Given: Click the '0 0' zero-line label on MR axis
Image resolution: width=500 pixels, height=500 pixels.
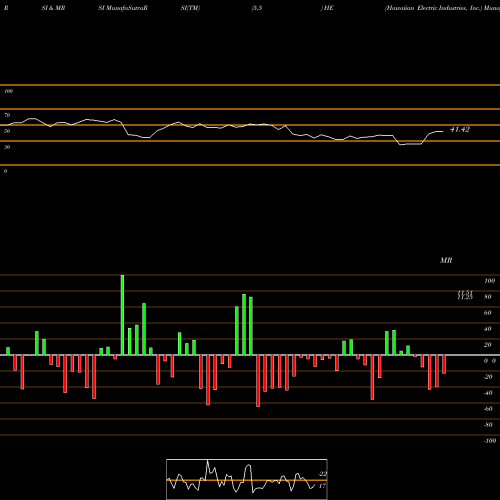Looking at the screenshot, I should (x=490, y=361).
